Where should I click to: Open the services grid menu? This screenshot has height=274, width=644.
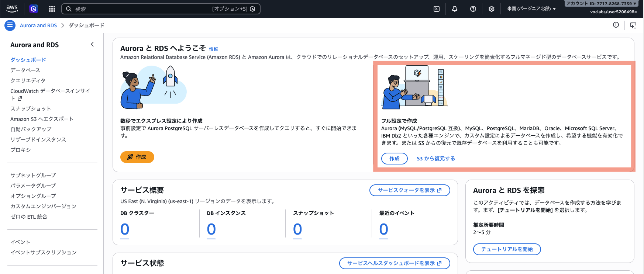point(52,9)
